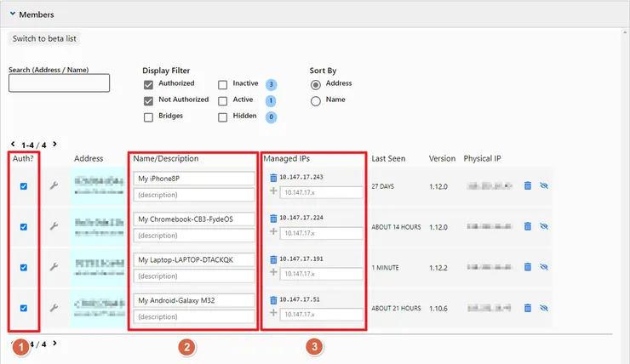Delete managed IP 10.147.17.51

[273, 299]
